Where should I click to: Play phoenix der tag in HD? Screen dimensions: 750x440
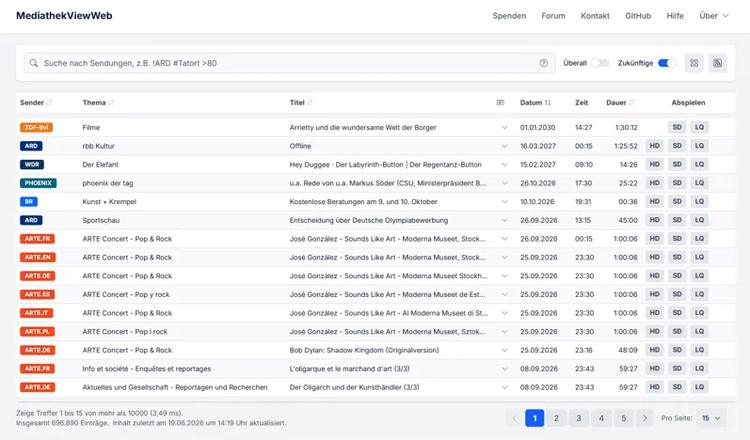tap(654, 183)
